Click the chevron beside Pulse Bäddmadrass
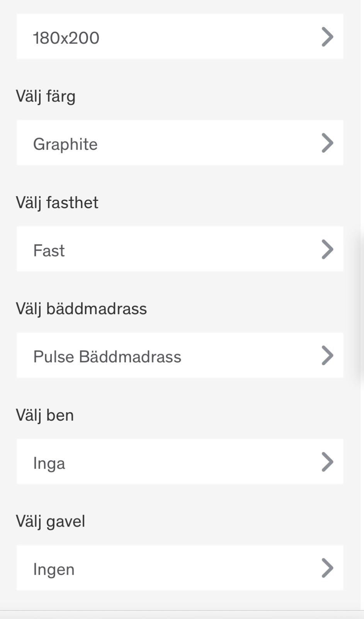This screenshot has width=364, height=619. pyautogui.click(x=327, y=356)
